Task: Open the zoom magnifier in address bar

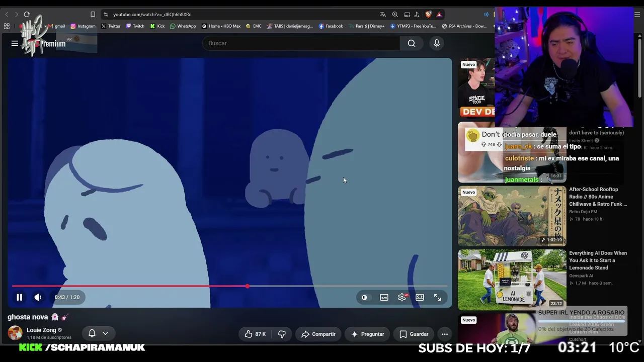Action: [395, 15]
